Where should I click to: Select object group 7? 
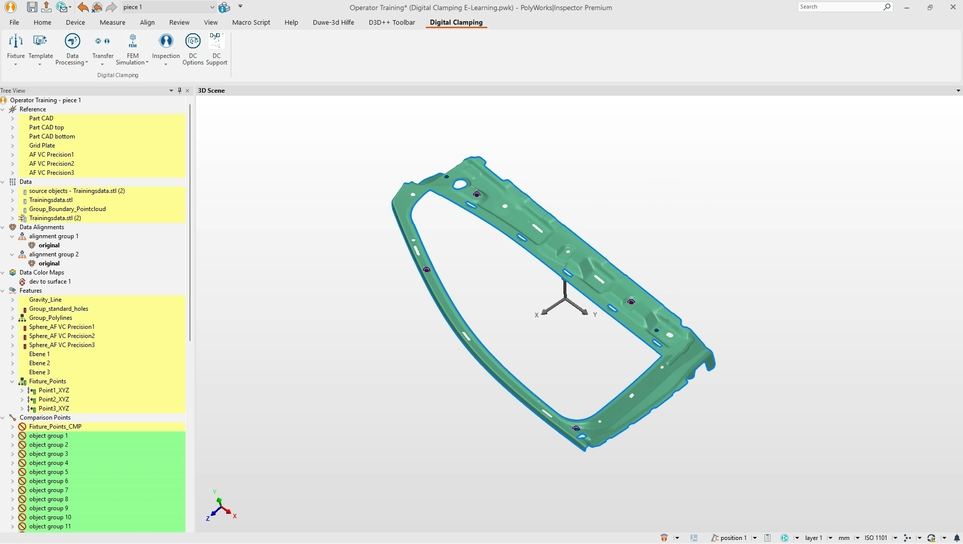point(49,491)
